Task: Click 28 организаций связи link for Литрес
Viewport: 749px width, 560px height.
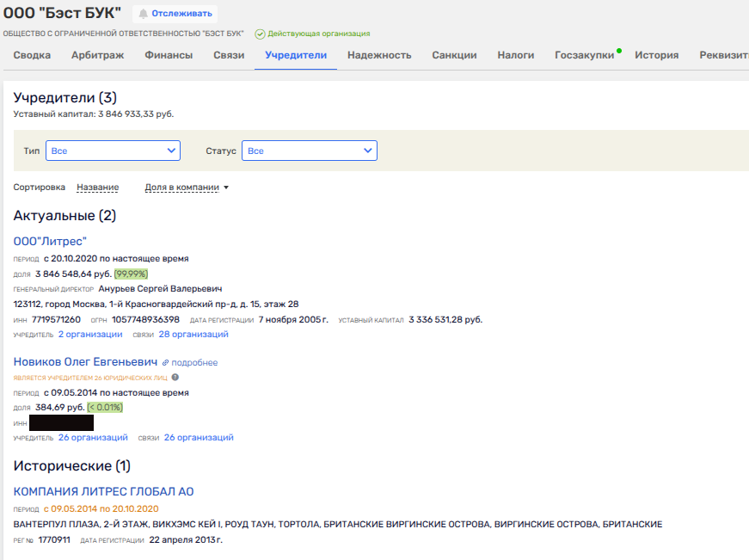Action: [193, 334]
